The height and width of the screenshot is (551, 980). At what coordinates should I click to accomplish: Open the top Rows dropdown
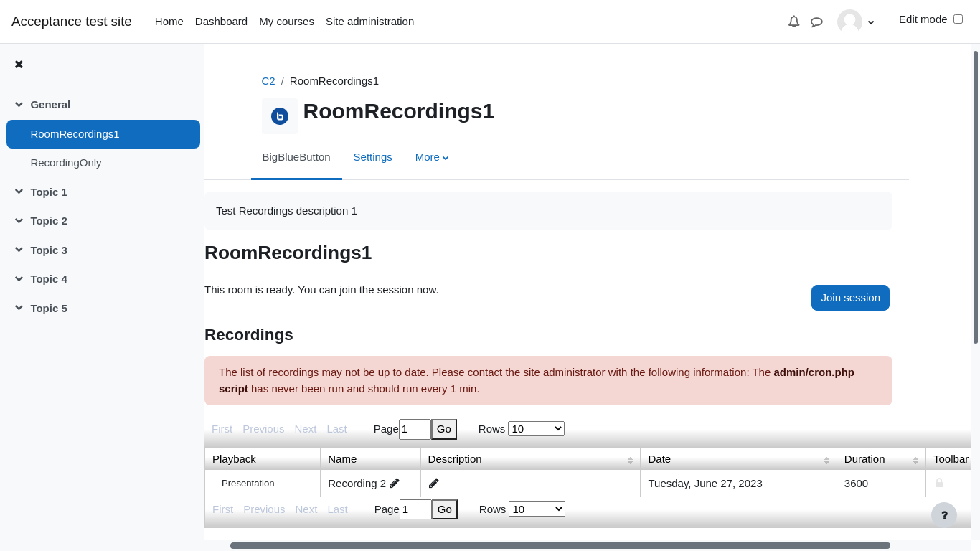(536, 428)
